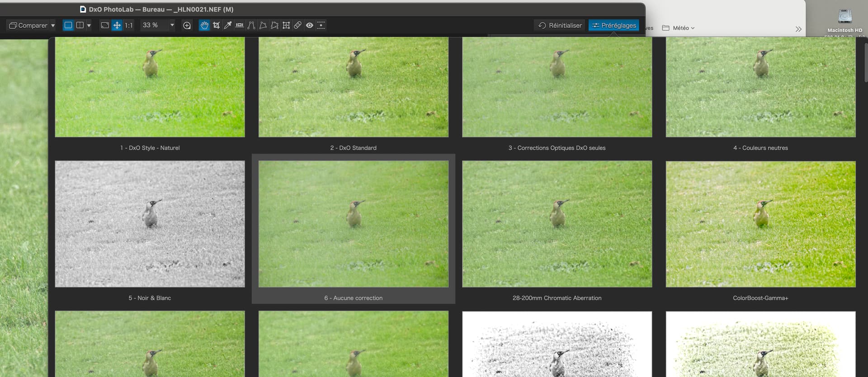The height and width of the screenshot is (377, 868).
Task: Select the Repair bandage tool
Action: tap(297, 25)
